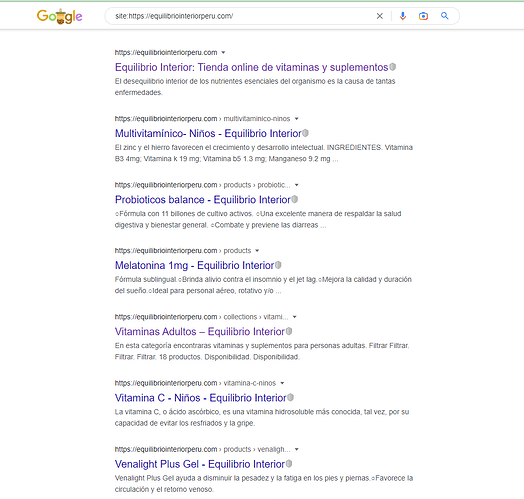Open the Melatonina 1mg result link

pyautogui.click(x=194, y=265)
